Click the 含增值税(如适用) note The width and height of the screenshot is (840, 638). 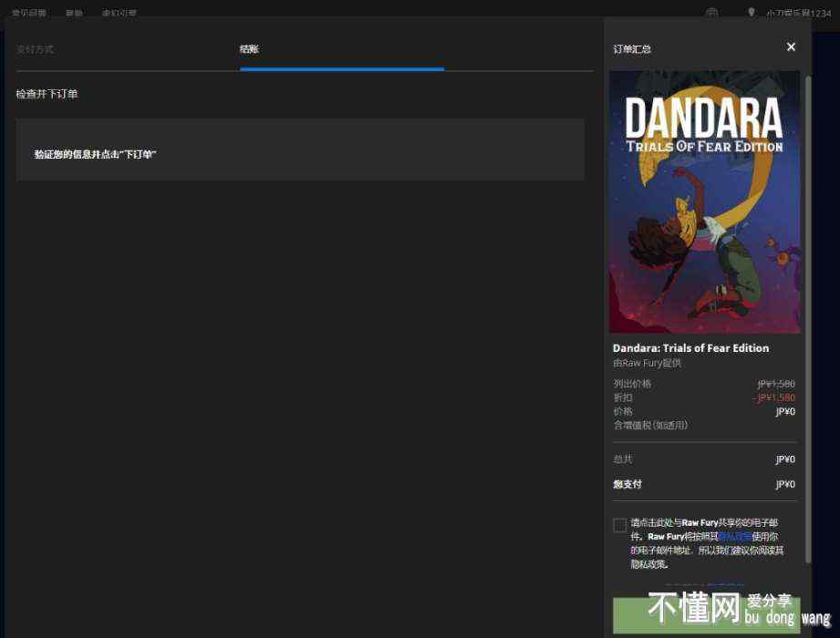(x=650, y=425)
